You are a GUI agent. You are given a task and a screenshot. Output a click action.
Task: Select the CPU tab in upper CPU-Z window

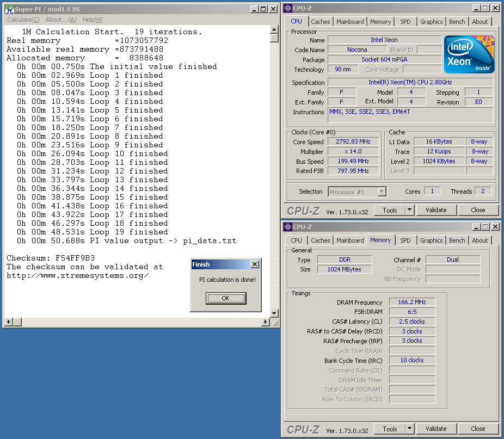tap(296, 21)
